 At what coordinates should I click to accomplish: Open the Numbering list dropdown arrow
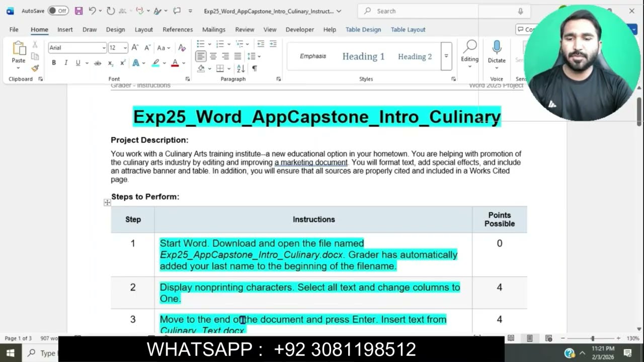pos(228,44)
